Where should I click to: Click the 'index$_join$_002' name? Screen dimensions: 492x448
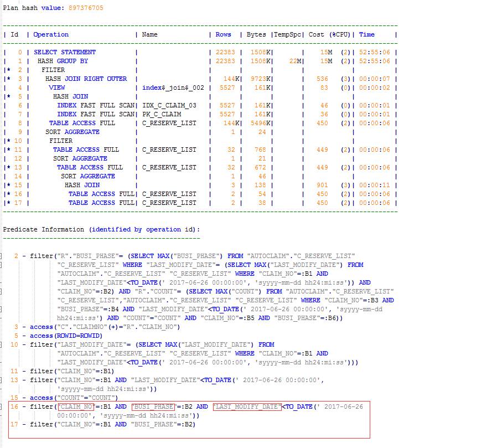pos(173,87)
